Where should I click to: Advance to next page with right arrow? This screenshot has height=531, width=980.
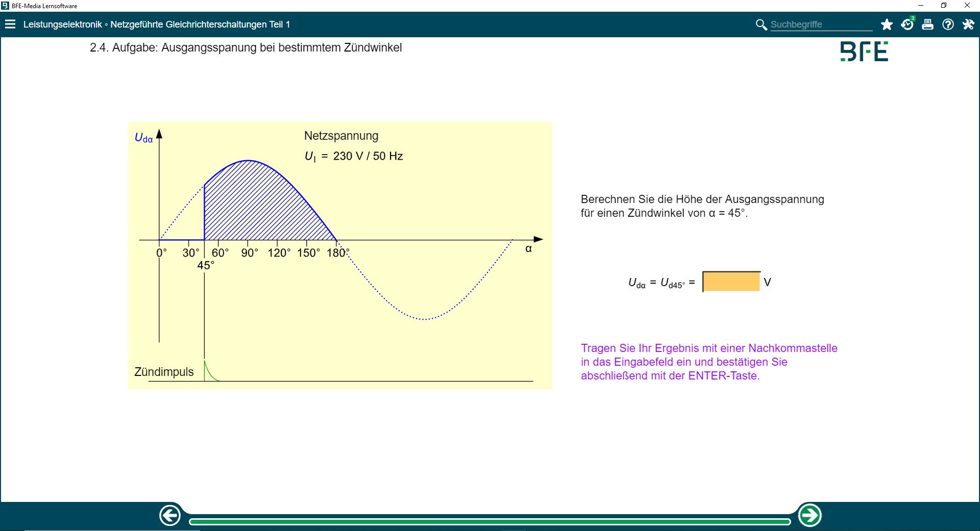click(810, 516)
